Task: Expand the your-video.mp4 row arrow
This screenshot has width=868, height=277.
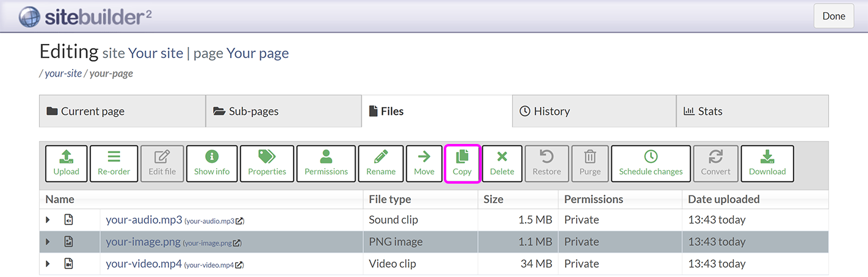Action: pos(48,264)
